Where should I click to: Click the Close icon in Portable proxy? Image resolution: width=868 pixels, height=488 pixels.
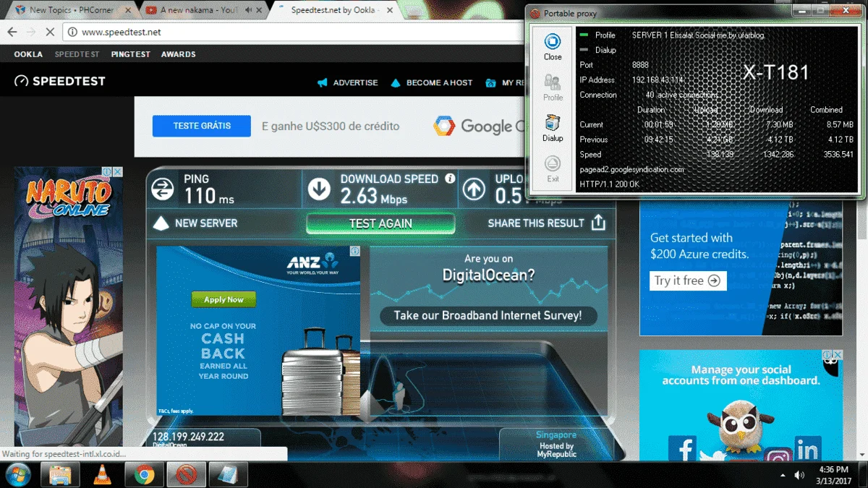(x=553, y=41)
